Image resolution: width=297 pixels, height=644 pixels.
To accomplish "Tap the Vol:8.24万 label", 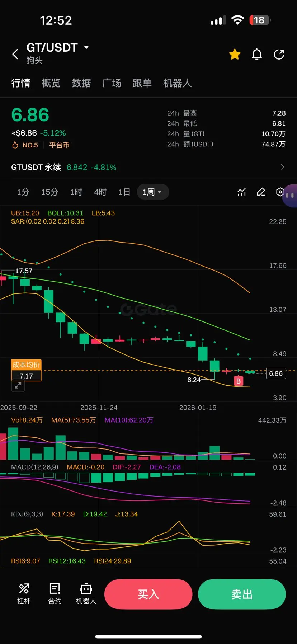I will pyautogui.click(x=27, y=420).
